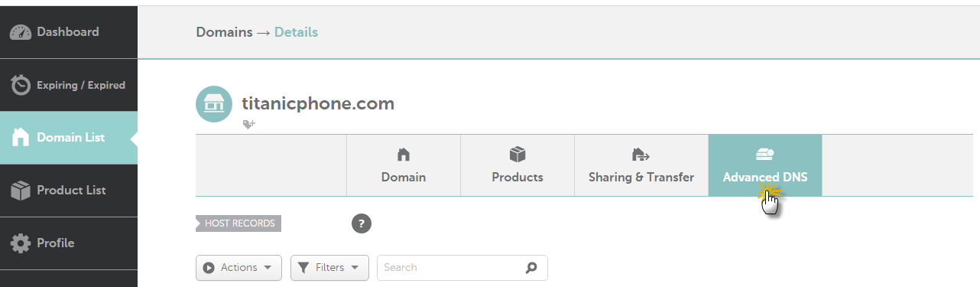Go to Domains breadcrumb link
This screenshot has width=980, height=287.
[224, 32]
